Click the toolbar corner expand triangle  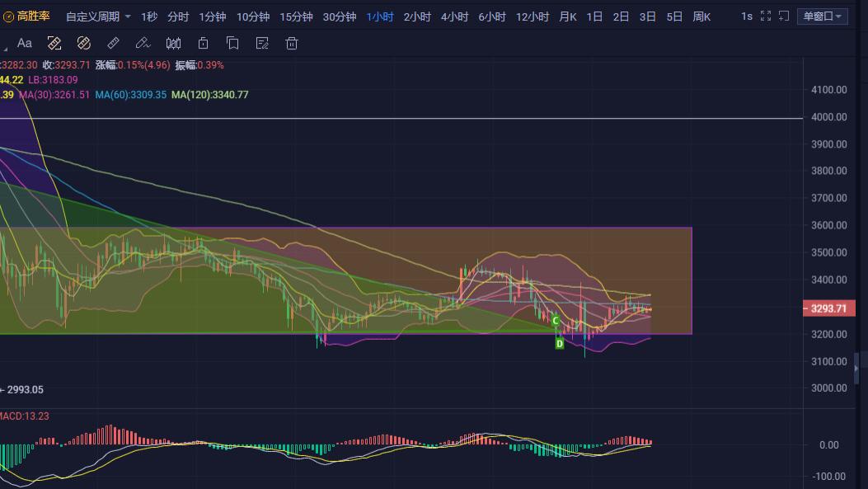coord(5,49)
